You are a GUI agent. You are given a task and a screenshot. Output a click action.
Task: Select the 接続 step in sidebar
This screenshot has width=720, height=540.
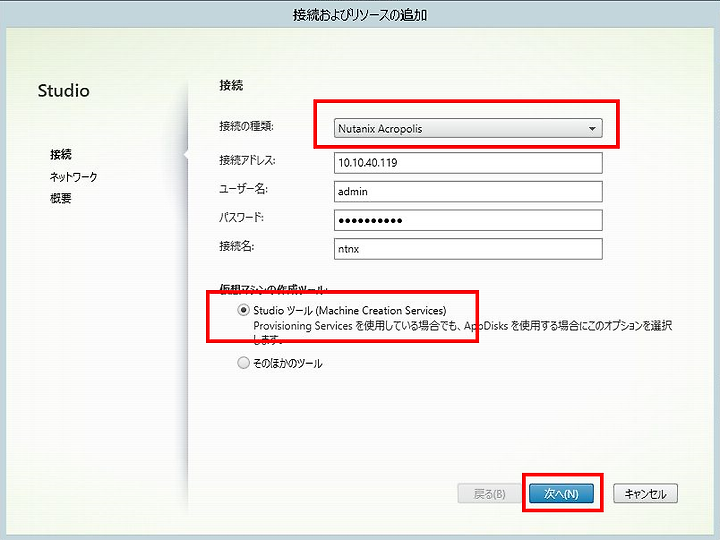(61, 154)
